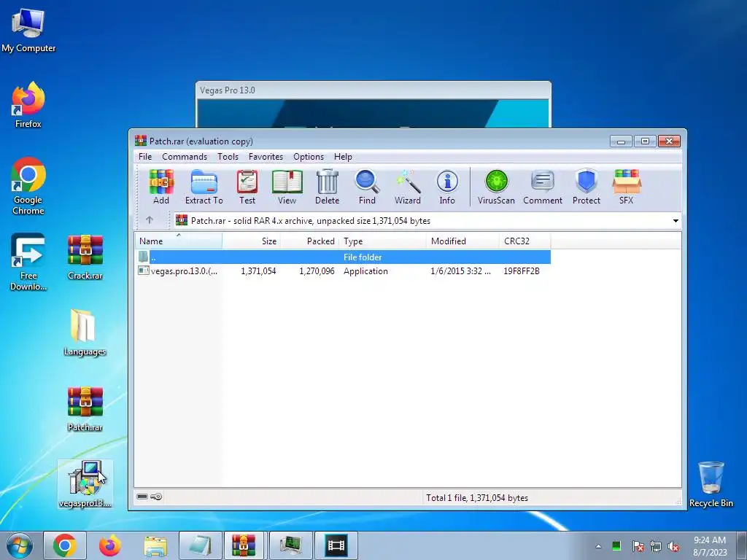
Task: Select the Free Download desktop shortcut
Action: 28,262
